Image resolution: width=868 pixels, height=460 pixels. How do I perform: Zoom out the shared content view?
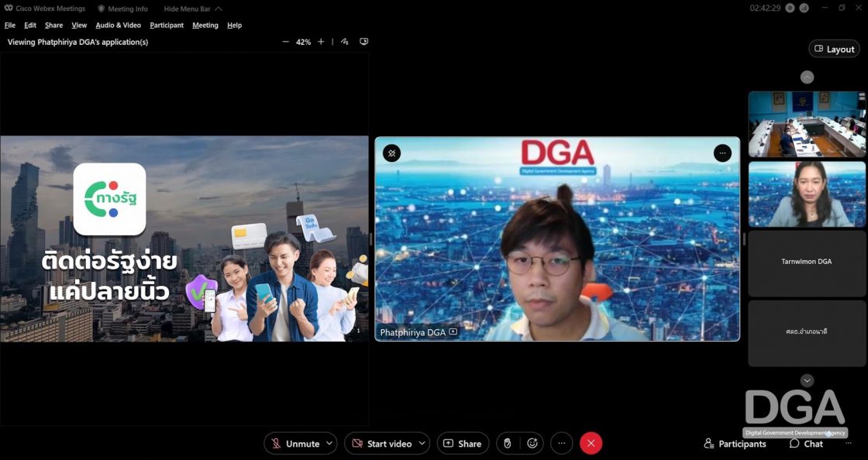[x=286, y=42]
